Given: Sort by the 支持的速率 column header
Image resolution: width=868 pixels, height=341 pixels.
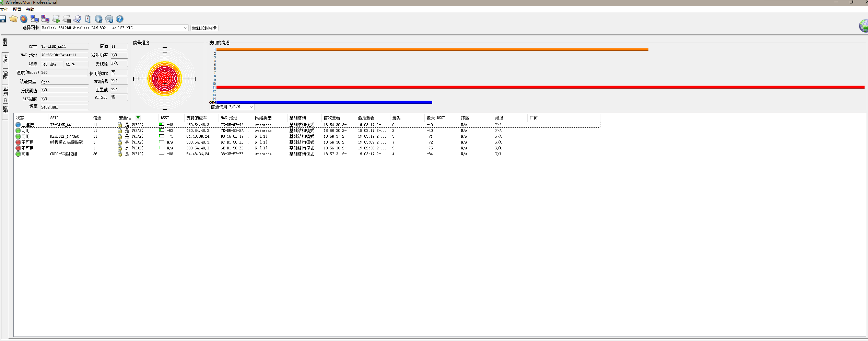Looking at the screenshot, I should (201, 118).
